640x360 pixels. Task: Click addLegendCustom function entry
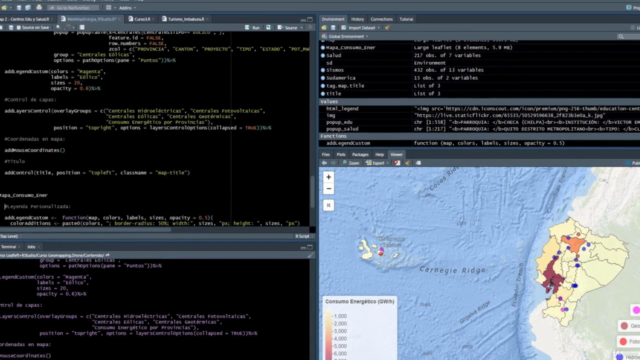click(x=480, y=143)
